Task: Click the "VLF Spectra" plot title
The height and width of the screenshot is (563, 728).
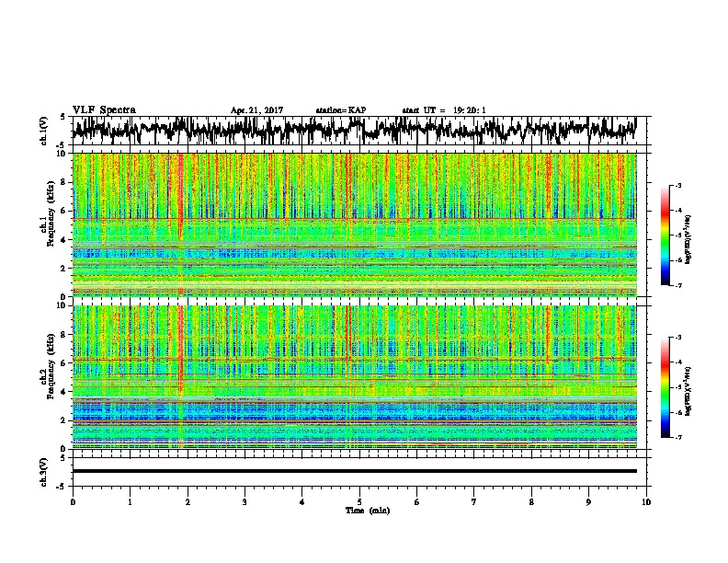Action: 104,109
